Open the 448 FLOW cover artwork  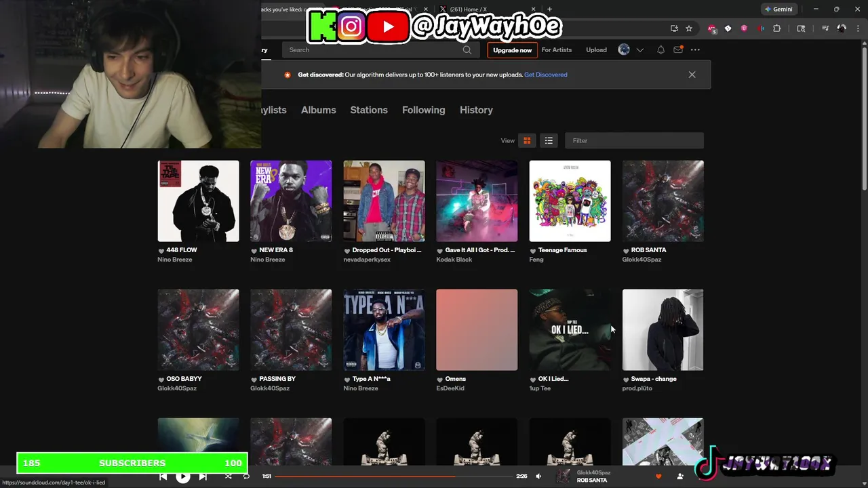click(198, 201)
